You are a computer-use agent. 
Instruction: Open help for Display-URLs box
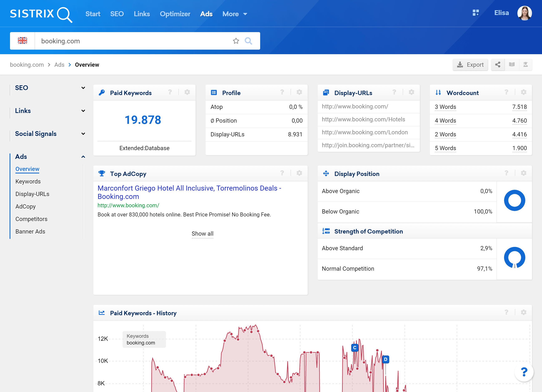click(x=394, y=92)
